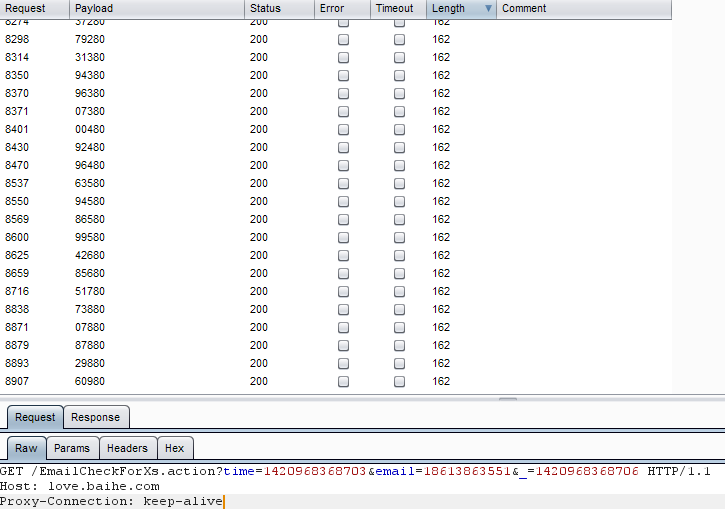Open the Headers view tab
This screenshot has width=725, height=511.
[x=128, y=448]
